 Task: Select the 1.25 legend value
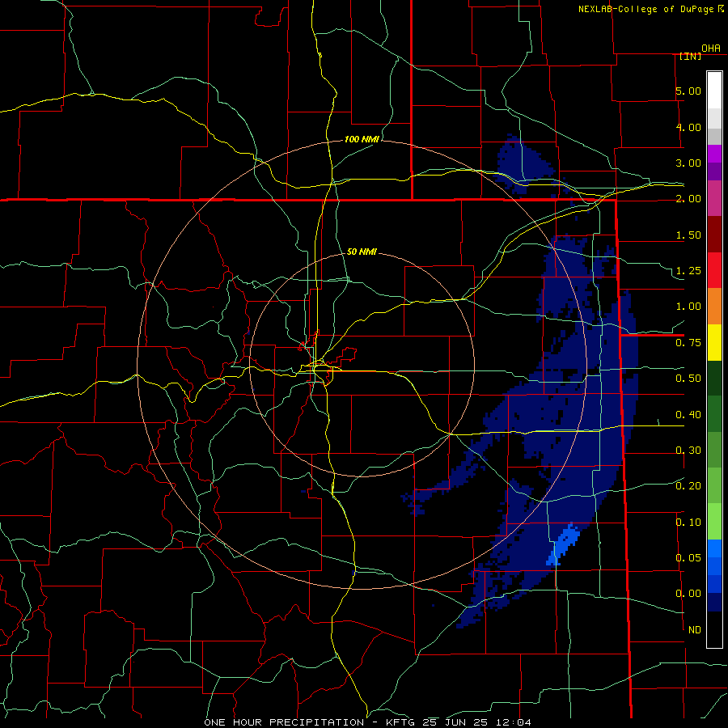[688, 271]
